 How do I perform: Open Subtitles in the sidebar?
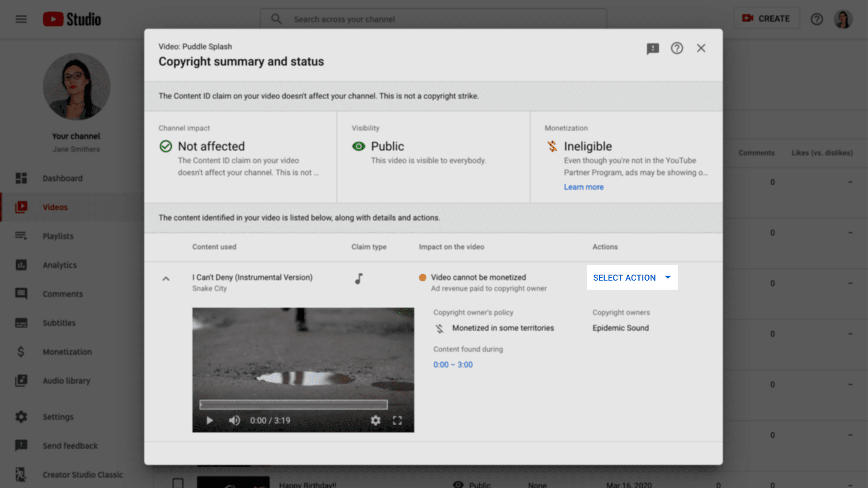point(72,323)
